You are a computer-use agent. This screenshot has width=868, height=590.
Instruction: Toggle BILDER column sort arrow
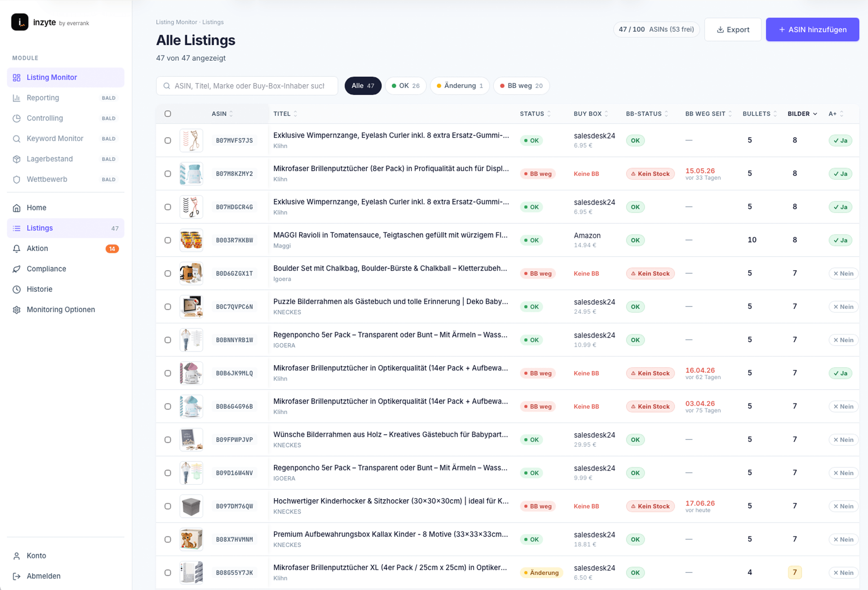[815, 114]
